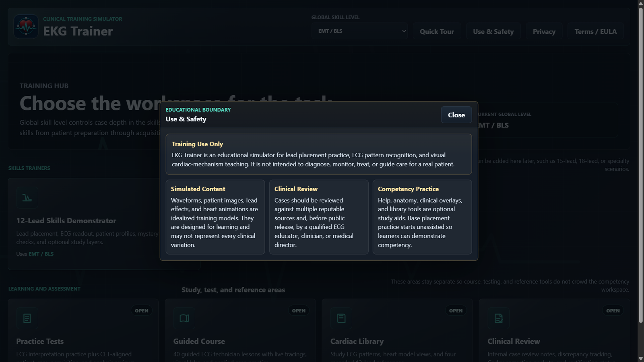644x362 pixels.
Task: Click the scrollbar down arrow
Action: (x=641, y=358)
